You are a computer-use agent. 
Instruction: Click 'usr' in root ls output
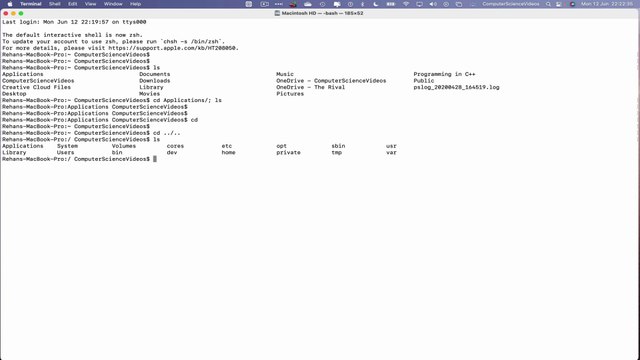391,146
